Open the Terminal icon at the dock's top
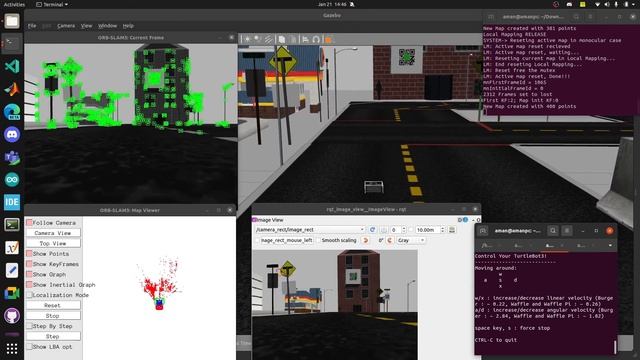640x360 pixels. (x=12, y=42)
